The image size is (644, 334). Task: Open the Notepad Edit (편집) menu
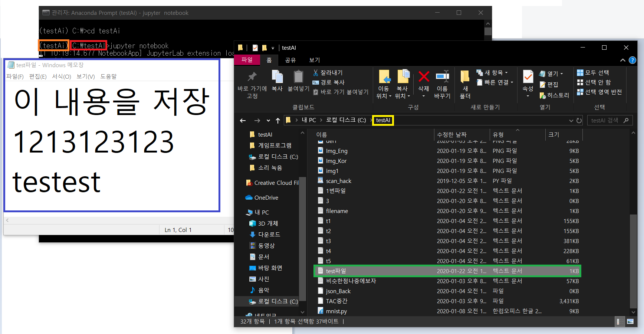click(x=38, y=76)
